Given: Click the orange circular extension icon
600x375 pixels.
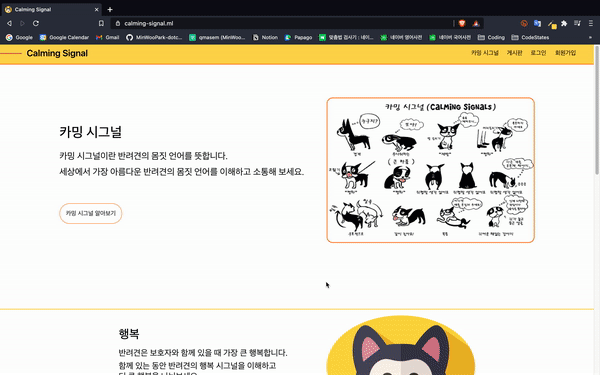Looking at the screenshot, I should pos(524,23).
